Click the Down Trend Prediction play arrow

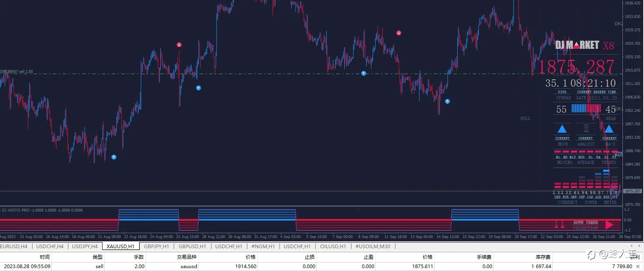click(x=609, y=225)
